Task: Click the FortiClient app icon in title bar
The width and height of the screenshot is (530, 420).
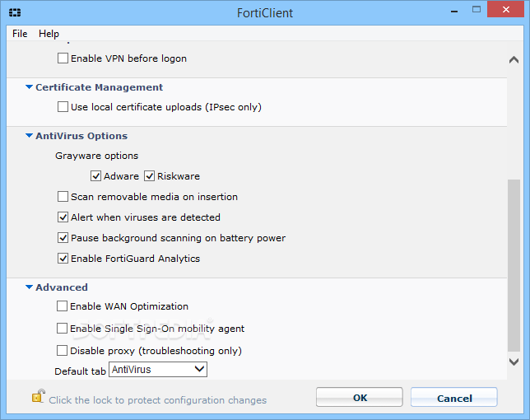Action: pos(15,13)
